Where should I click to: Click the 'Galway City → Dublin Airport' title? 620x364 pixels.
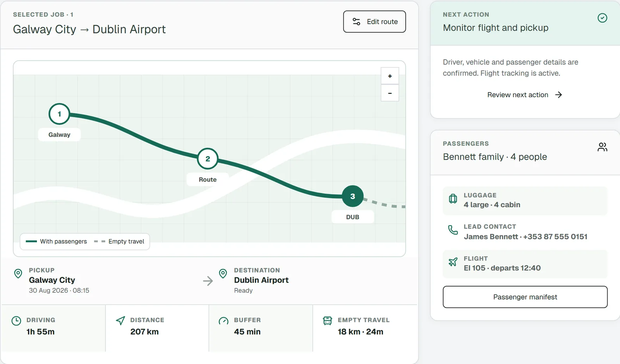89,29
